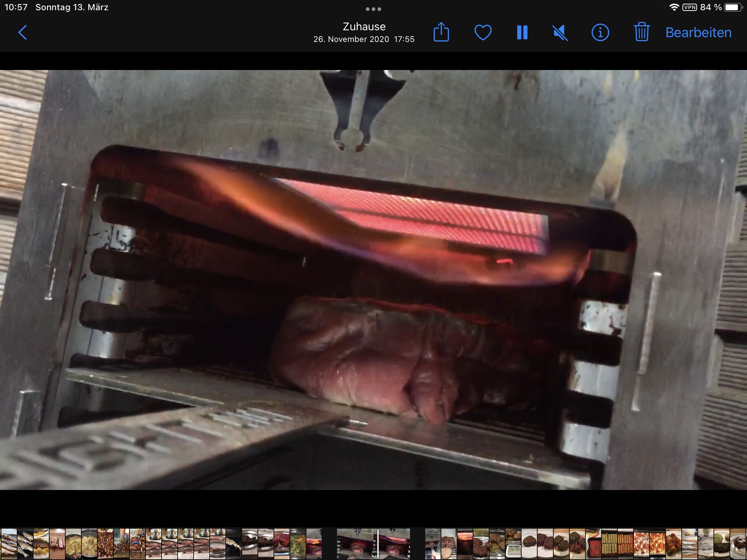The width and height of the screenshot is (747, 560).
Task: Open the three-dot multitasking menu at top
Action: (373, 9)
